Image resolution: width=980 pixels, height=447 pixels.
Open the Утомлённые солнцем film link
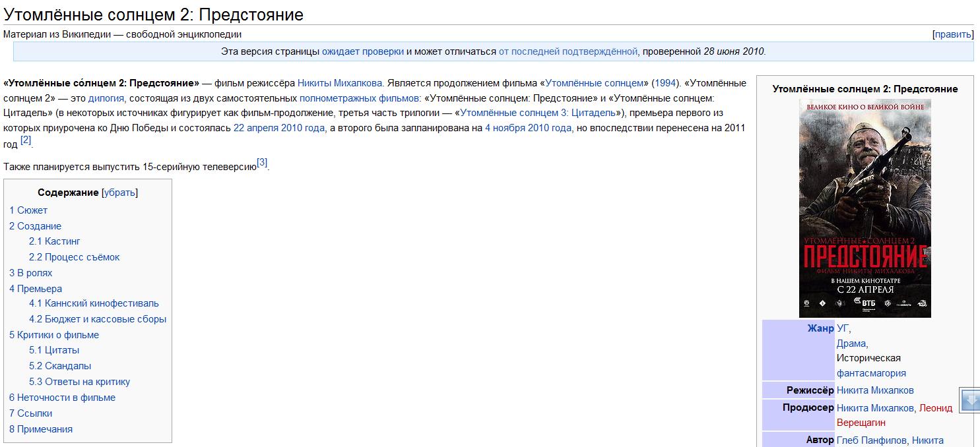[594, 83]
